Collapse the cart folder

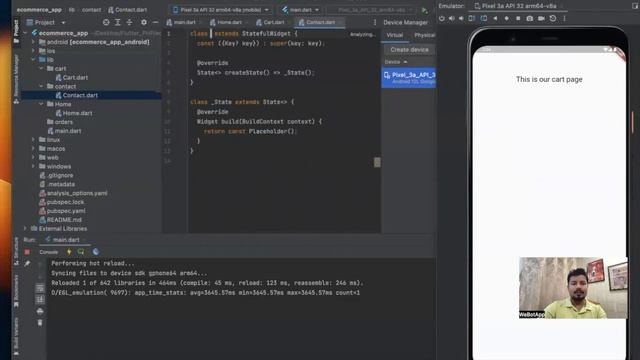click(x=41, y=69)
